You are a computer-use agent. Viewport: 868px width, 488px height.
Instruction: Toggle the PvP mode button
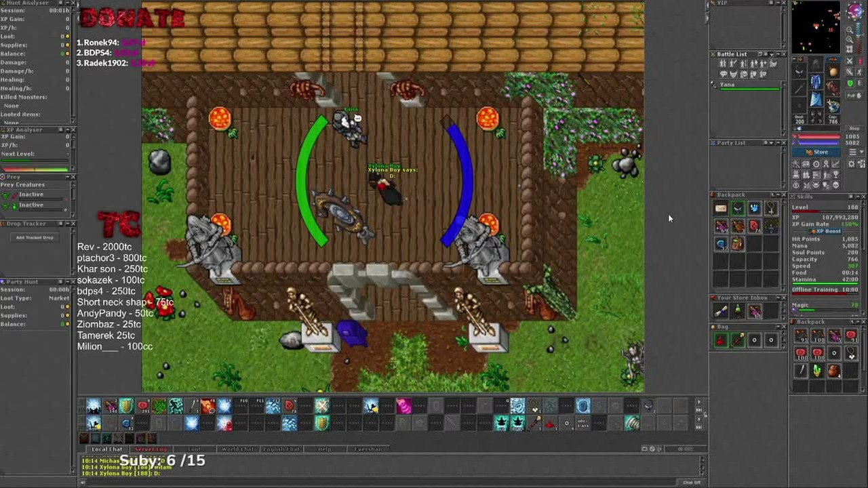(x=855, y=96)
